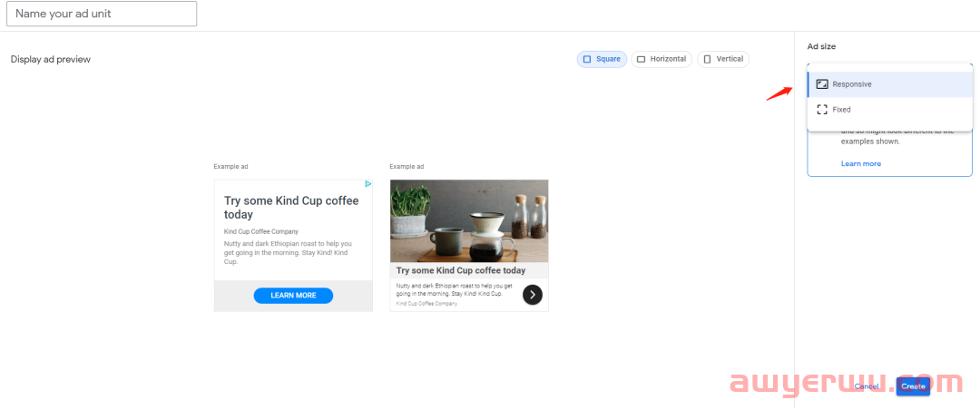Click the Horizontal preview rectangle icon
This screenshot has height=410, width=980.
pyautogui.click(x=641, y=59)
